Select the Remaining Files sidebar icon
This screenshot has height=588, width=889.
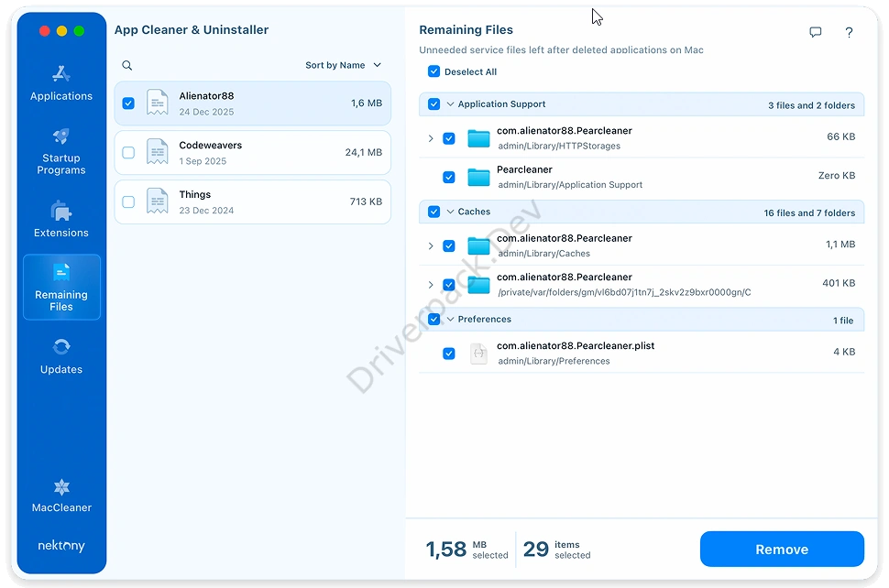pos(61,272)
